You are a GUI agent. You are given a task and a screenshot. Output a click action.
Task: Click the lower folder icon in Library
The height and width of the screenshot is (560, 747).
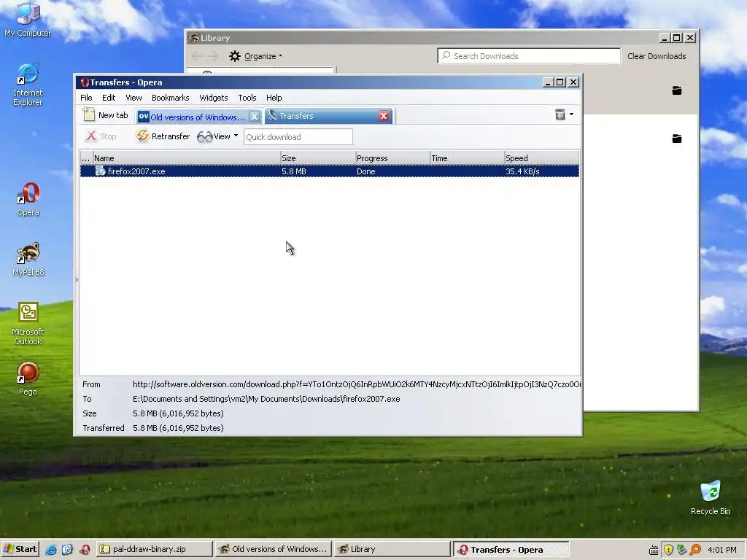[x=676, y=139]
